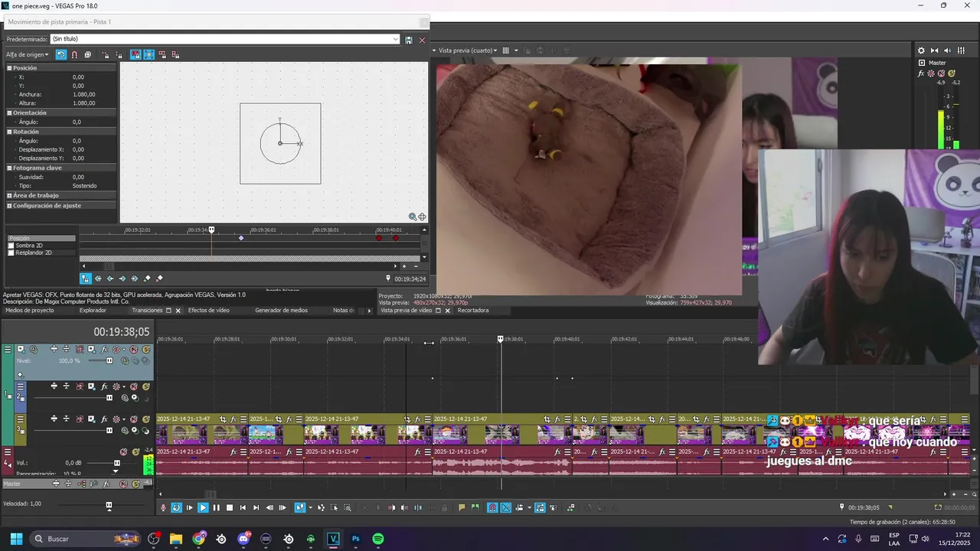Click the main timeline playhead marker
Image resolution: width=980 pixels, height=551 pixels.
(x=501, y=338)
